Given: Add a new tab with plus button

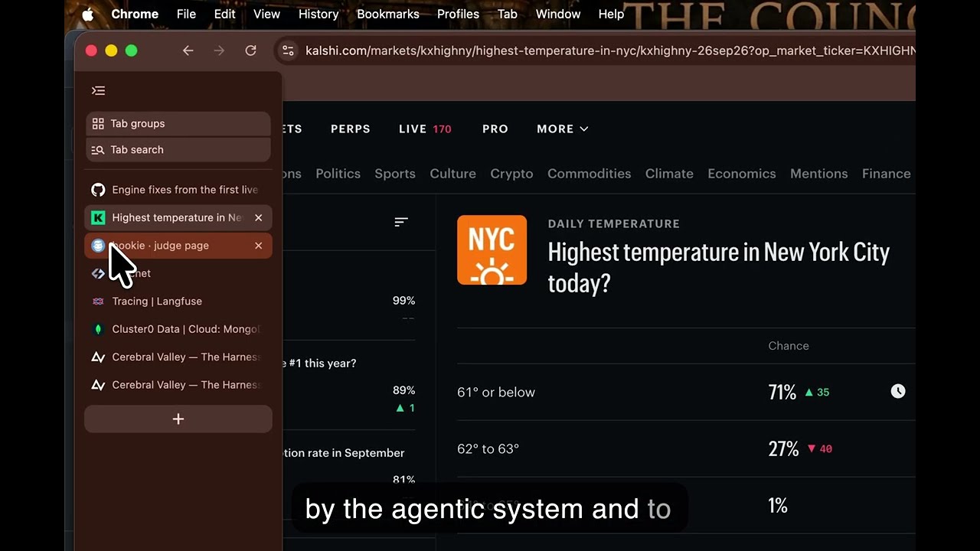Looking at the screenshot, I should pyautogui.click(x=178, y=419).
